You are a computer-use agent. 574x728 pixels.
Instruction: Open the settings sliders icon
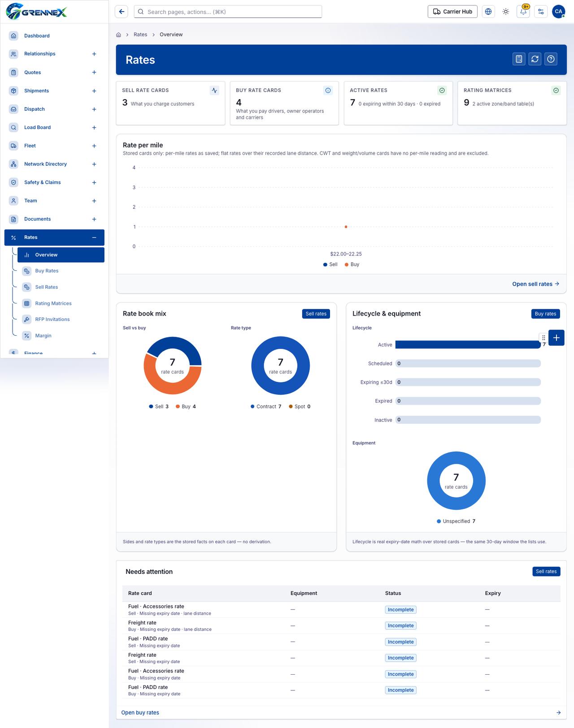coord(541,12)
